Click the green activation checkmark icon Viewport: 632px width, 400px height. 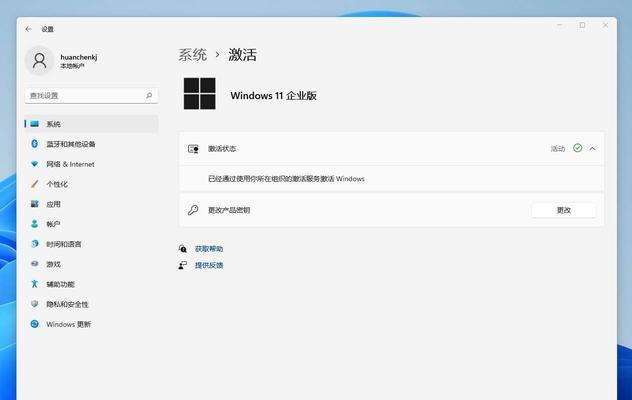click(578, 148)
